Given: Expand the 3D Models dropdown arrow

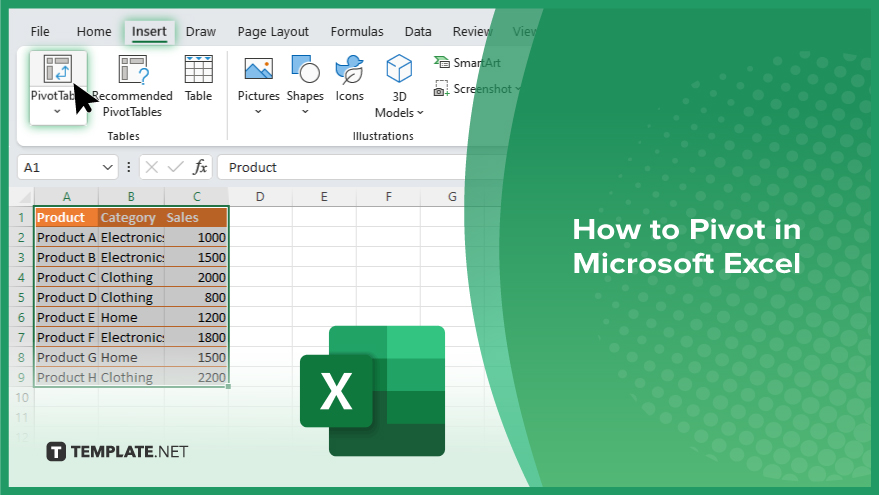Looking at the screenshot, I should 420,113.
